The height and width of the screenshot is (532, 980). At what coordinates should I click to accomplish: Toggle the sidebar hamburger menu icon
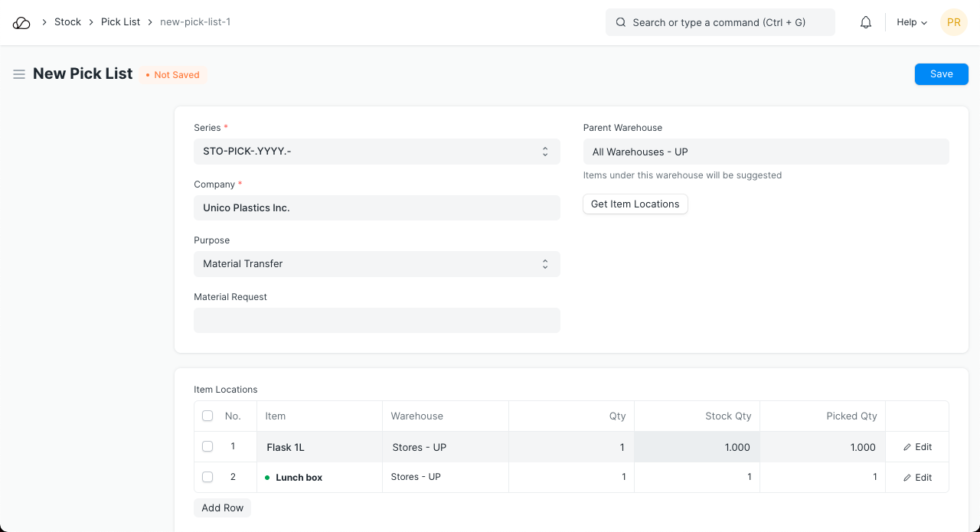tap(19, 74)
